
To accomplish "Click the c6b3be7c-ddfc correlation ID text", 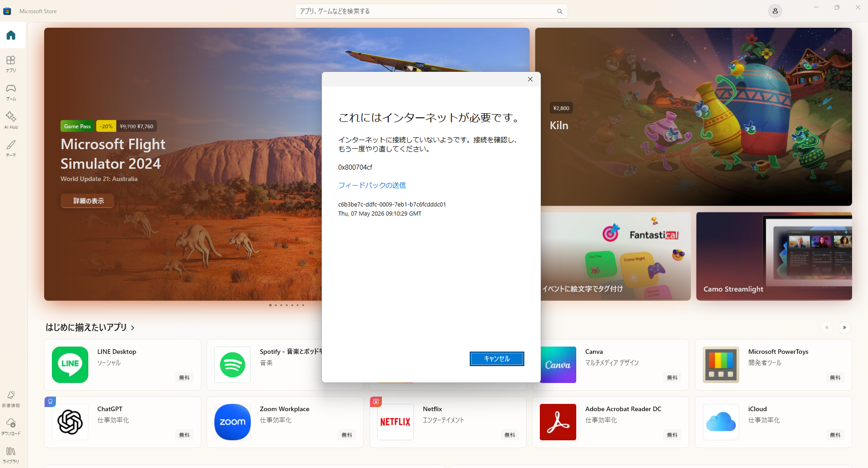I will (x=392, y=205).
